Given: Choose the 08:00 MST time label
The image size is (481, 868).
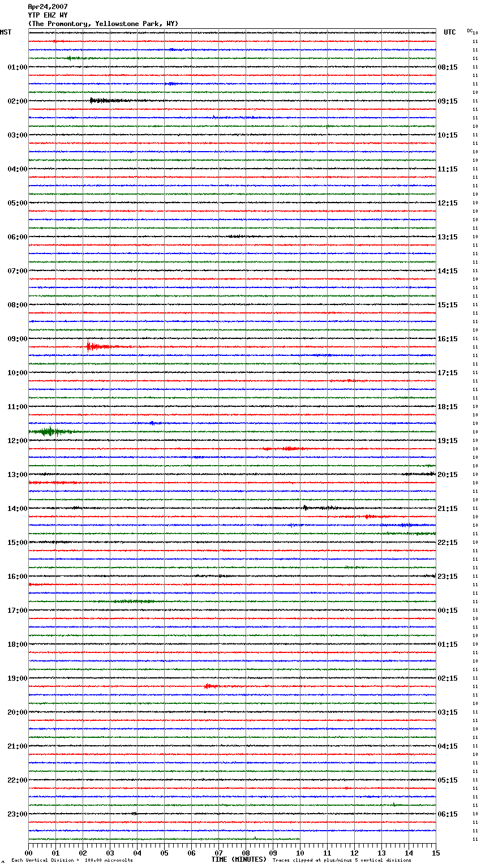Looking at the screenshot, I should pyautogui.click(x=17, y=305).
